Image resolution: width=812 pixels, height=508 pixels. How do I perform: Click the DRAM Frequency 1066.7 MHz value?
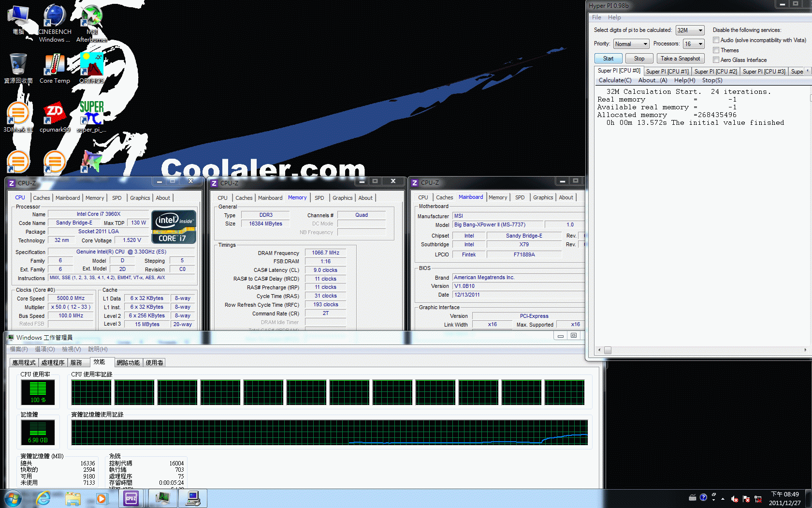click(325, 253)
